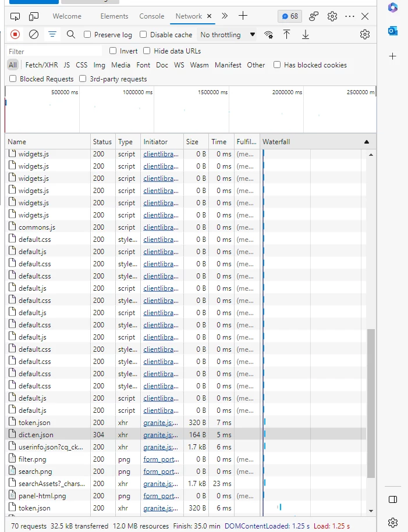This screenshot has height=532, width=408.
Task: Open Customize and control DevTools menu
Action: tap(350, 16)
